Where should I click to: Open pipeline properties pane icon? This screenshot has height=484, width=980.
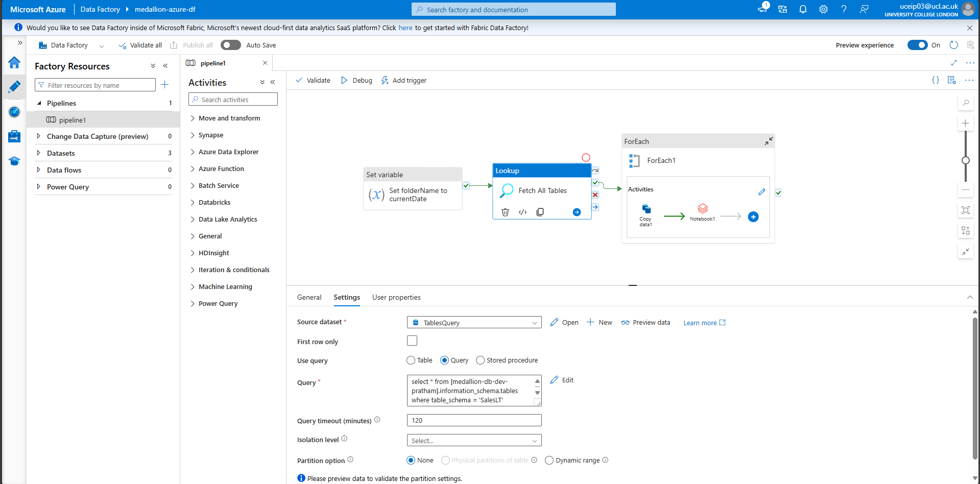pyautogui.click(x=952, y=80)
